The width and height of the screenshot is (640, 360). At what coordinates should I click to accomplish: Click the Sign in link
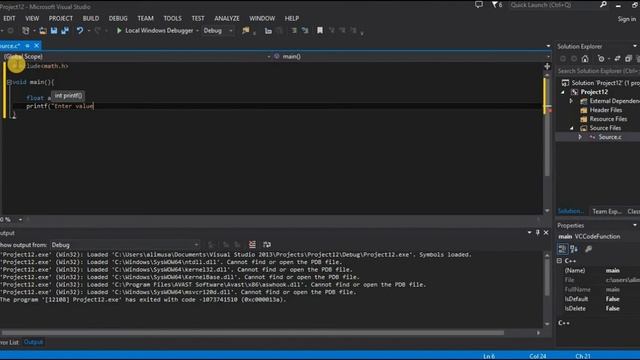pos(627,19)
